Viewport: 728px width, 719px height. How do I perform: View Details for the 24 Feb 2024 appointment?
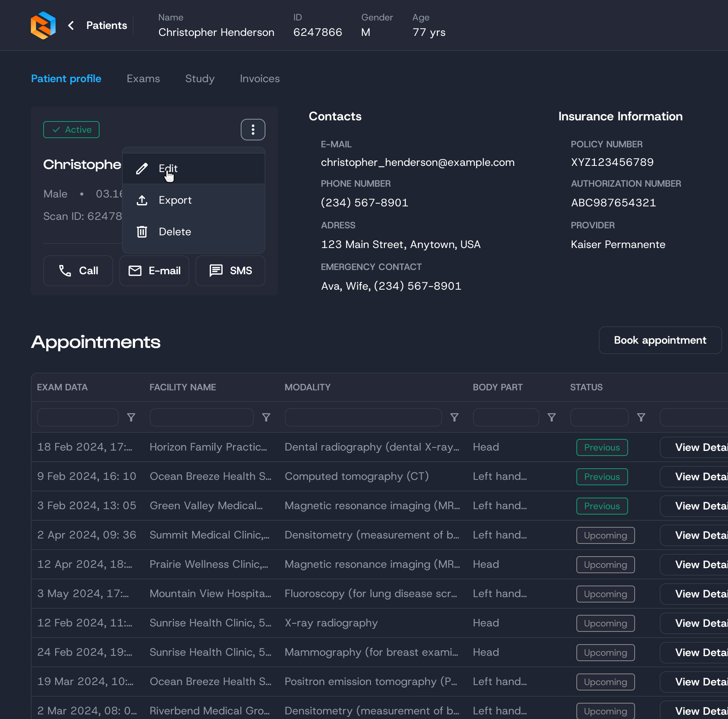694,653
